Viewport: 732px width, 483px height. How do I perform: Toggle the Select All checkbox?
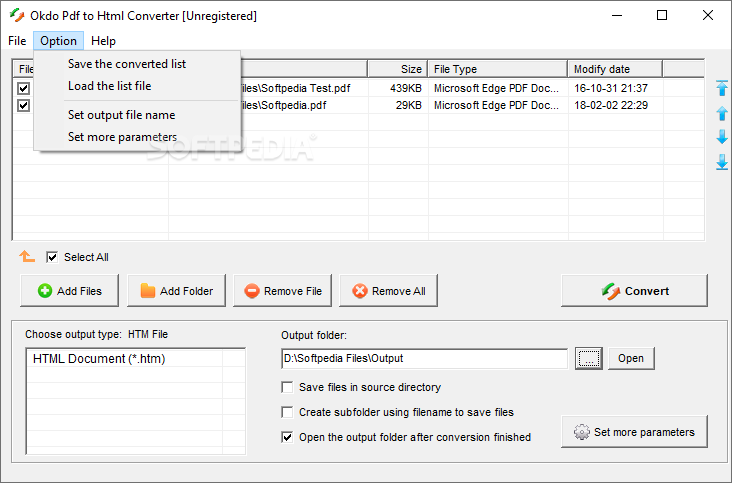click(x=52, y=257)
